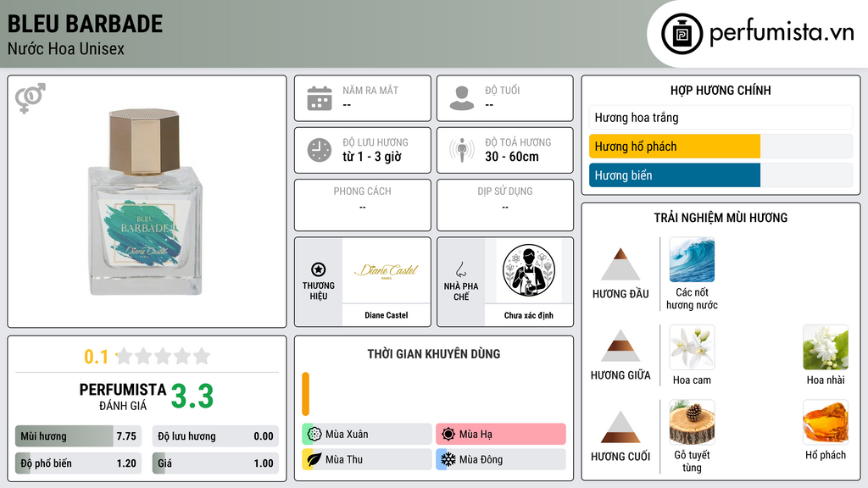Click the orange recommended time bar
This screenshot has height=488, width=868.
point(305,394)
